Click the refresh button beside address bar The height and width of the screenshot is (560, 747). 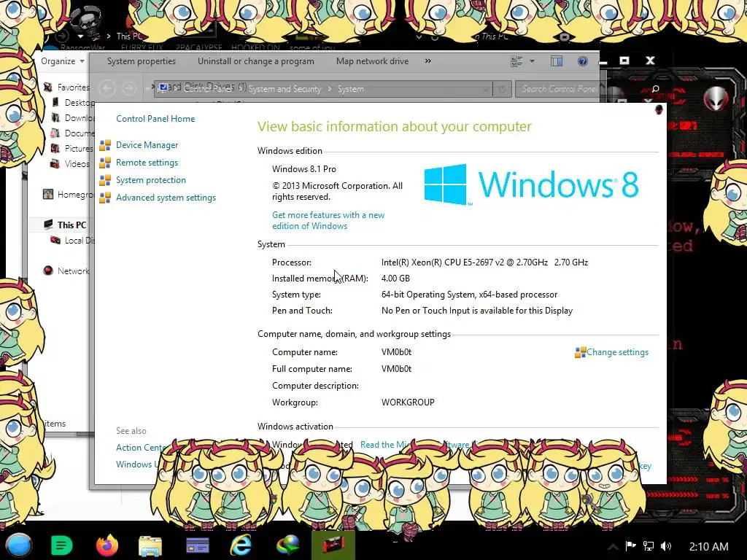(x=502, y=89)
